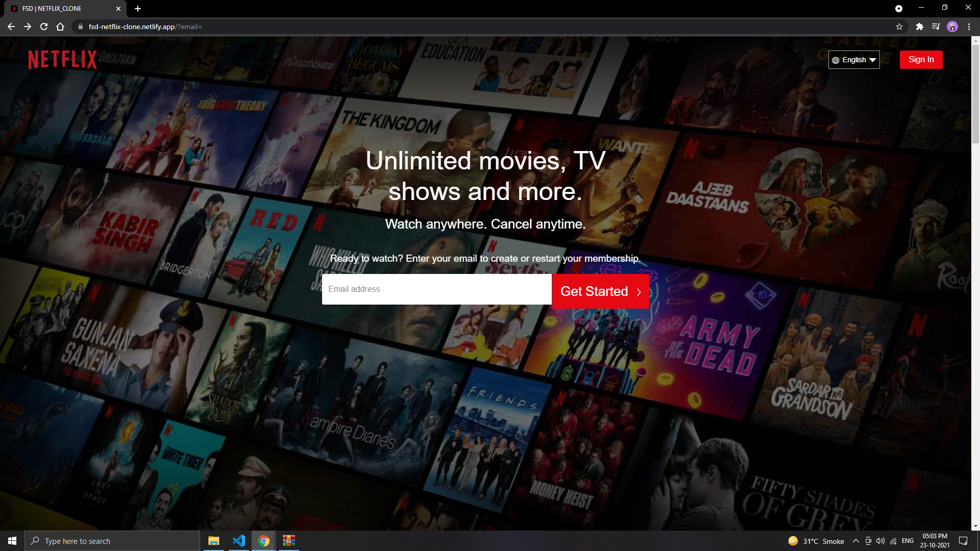The height and width of the screenshot is (551, 980).
Task: Open the Chrome extensions puzzle menu
Action: point(919,27)
